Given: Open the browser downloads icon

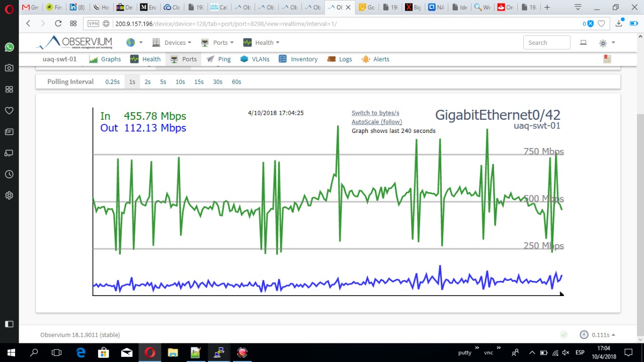Looking at the screenshot, I should point(619,24).
